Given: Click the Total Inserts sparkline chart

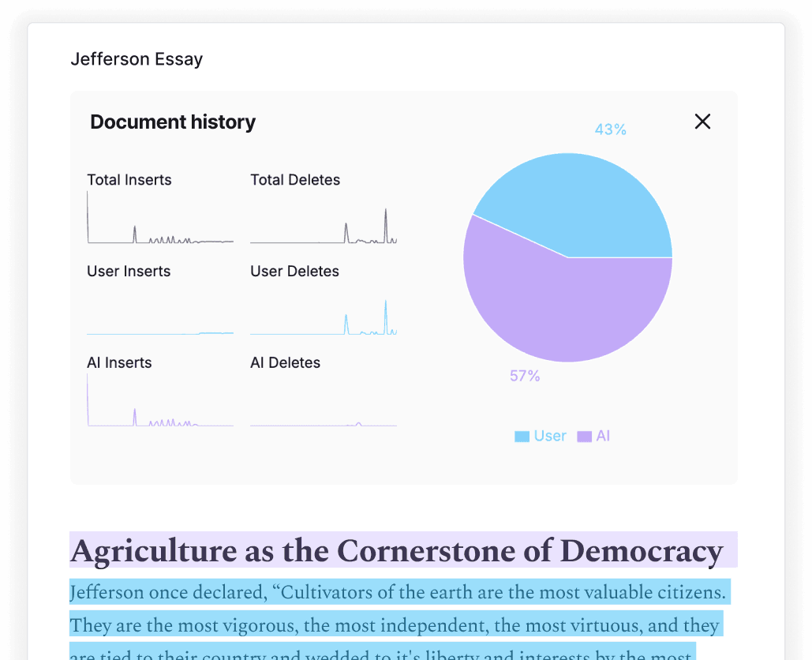Looking at the screenshot, I should click(160, 218).
